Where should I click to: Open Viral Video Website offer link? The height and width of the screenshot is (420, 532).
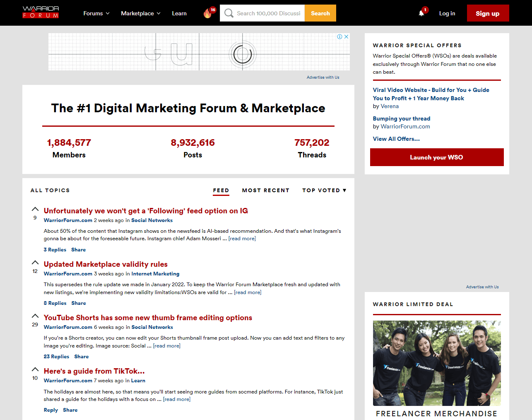(x=431, y=94)
